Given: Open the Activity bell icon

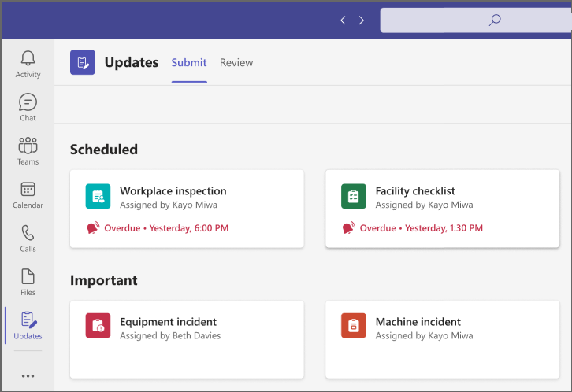Looking at the screenshot, I should click(x=28, y=58).
